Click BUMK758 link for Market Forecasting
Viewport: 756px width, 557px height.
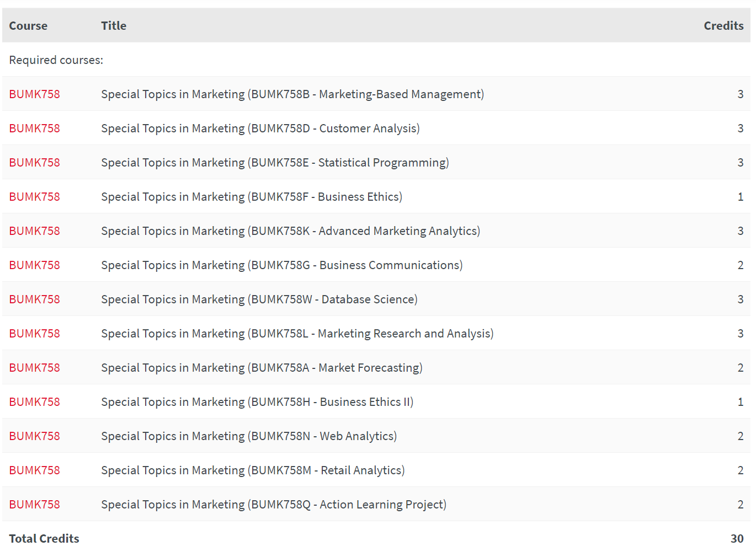pos(34,368)
